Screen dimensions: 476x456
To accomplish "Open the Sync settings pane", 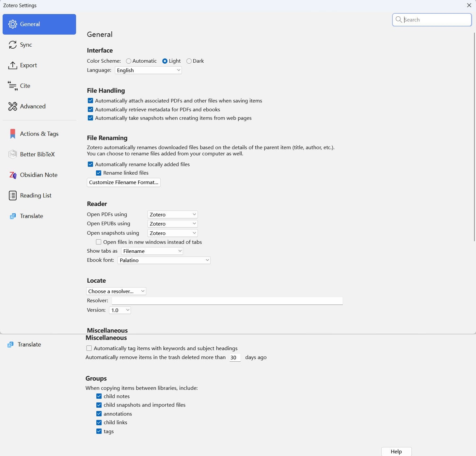I will pos(39,45).
